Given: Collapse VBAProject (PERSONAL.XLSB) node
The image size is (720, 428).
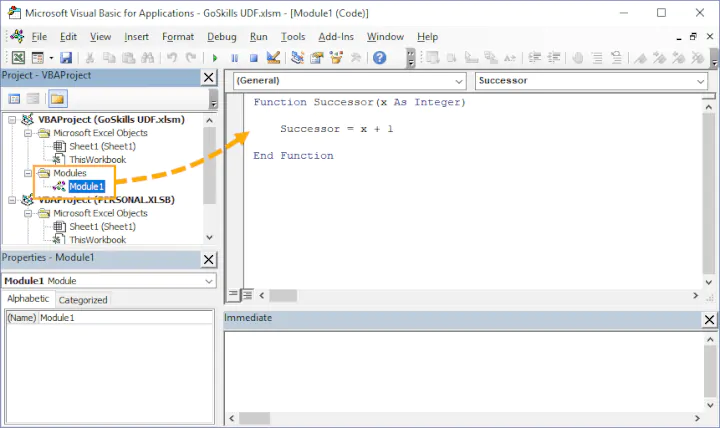Looking at the screenshot, I should tap(12, 200).
